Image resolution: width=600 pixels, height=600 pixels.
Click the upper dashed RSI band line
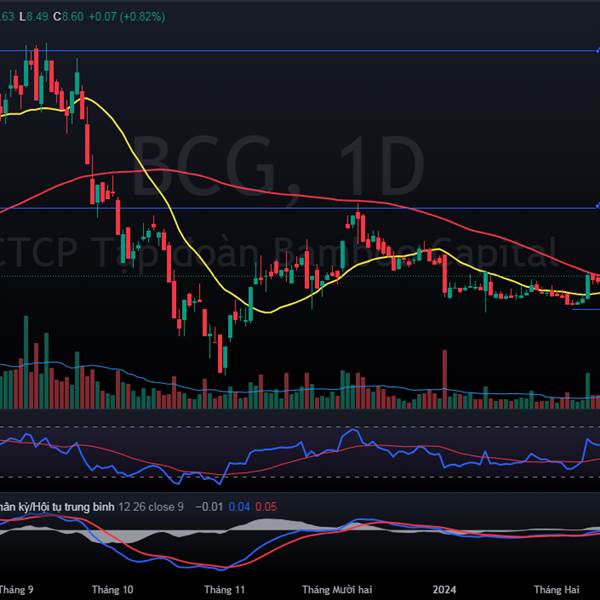[x=300, y=426]
